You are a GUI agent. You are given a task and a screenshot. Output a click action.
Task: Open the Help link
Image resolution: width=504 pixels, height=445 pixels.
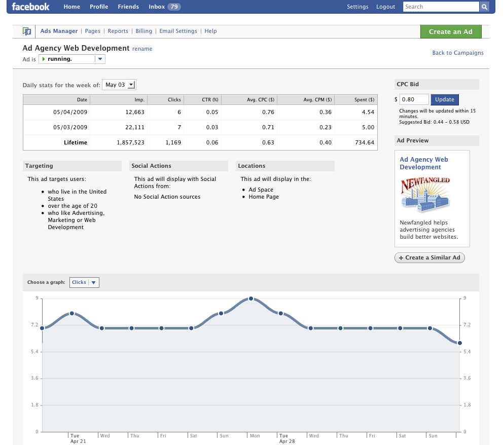coord(210,31)
